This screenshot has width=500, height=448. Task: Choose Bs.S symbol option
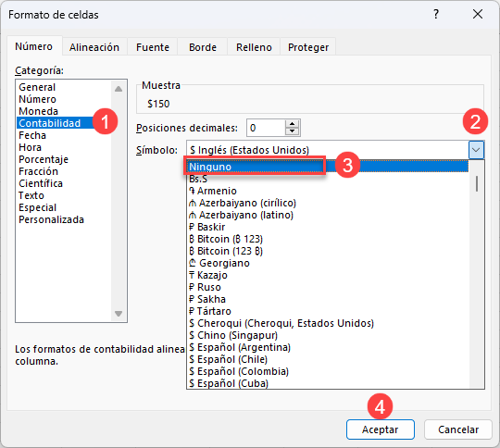(328, 179)
